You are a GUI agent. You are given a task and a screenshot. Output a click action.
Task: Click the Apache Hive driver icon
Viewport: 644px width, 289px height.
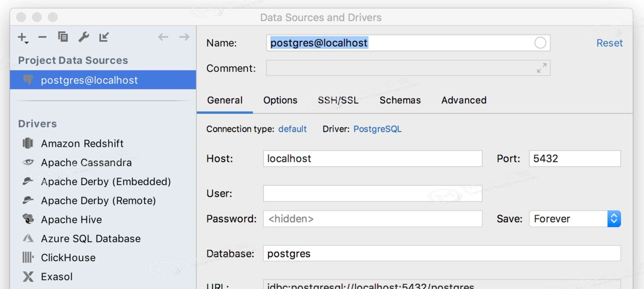(x=28, y=219)
